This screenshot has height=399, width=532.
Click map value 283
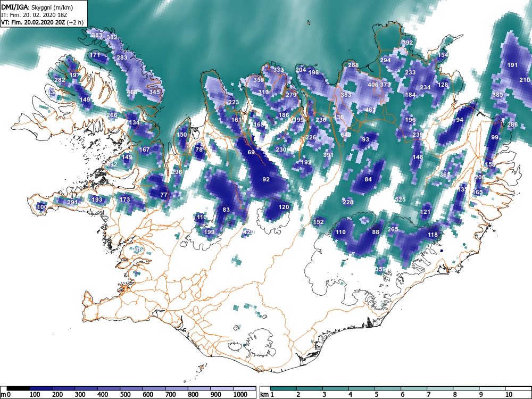point(122,57)
